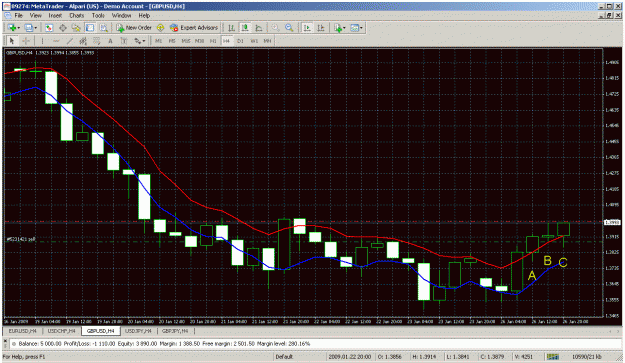
Task: Toggle the Navigator panel
Action: point(76,27)
